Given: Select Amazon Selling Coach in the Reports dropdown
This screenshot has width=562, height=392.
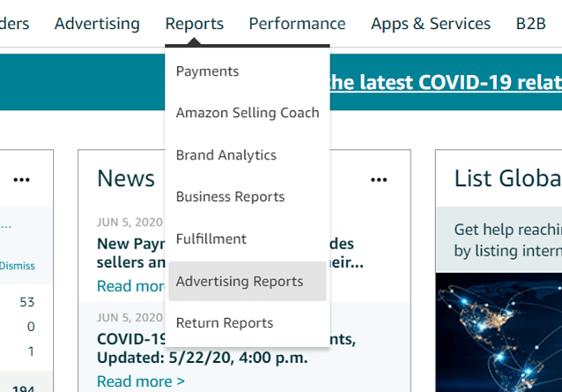Looking at the screenshot, I should 247,113.
